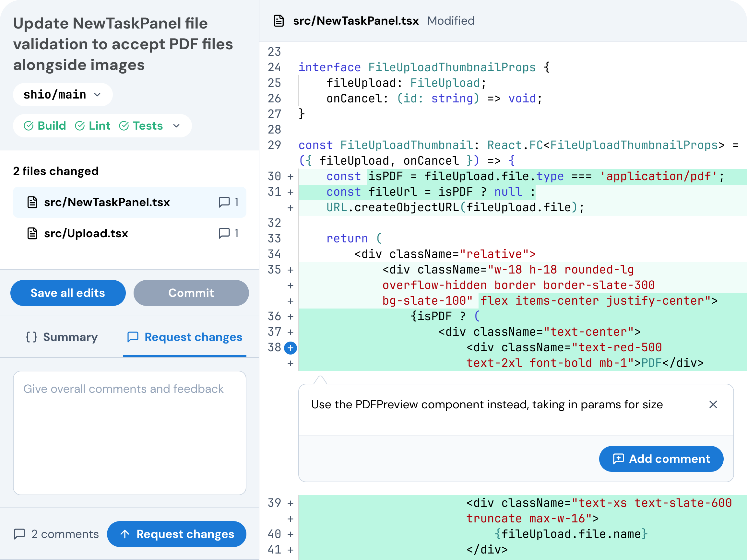Click the Tests check status icon
This screenshot has height=560, width=747.
(124, 126)
